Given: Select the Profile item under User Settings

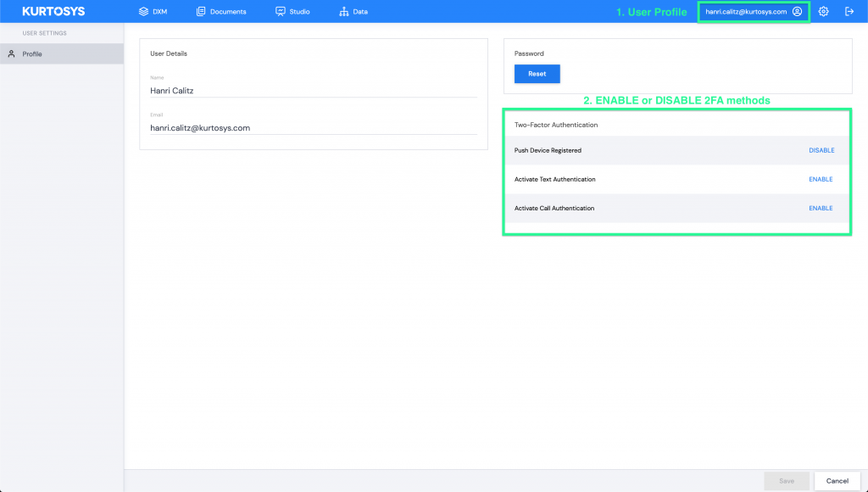Looking at the screenshot, I should 32,54.
